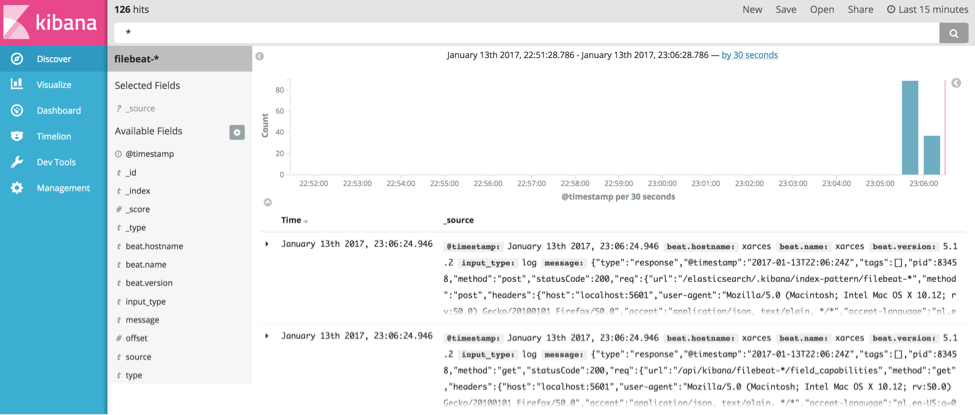Viewport: 975px width, 415px height.
Task: Click Open in top menu
Action: [x=822, y=9]
